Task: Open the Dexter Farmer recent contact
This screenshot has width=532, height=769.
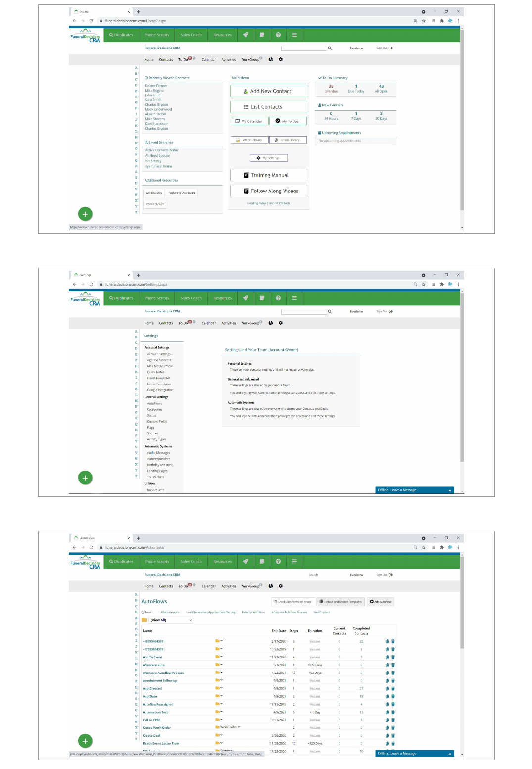Action: coord(156,86)
